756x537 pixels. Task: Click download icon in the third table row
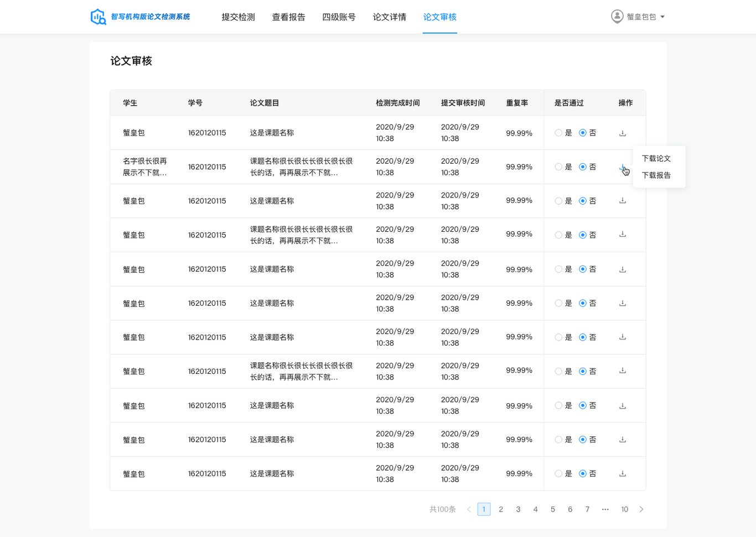tap(623, 201)
